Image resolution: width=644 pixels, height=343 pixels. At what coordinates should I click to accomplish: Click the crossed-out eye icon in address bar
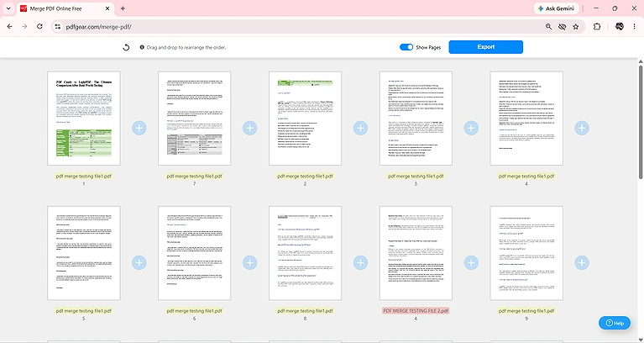562,26
